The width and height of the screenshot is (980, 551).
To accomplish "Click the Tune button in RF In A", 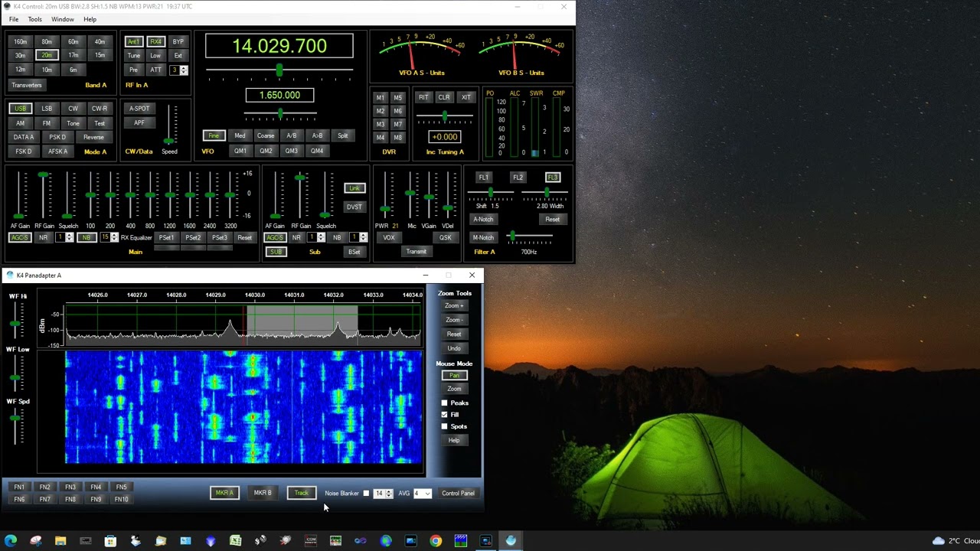I will coord(134,56).
